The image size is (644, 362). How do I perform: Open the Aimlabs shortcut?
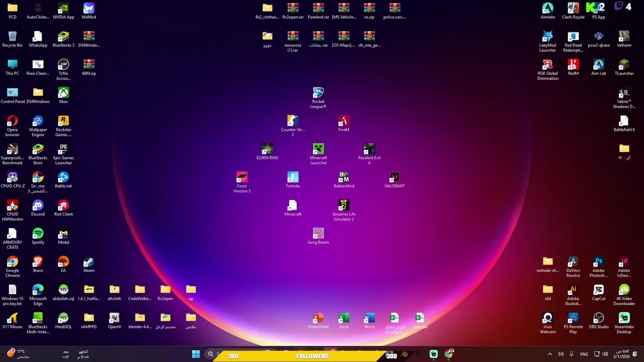(547, 11)
